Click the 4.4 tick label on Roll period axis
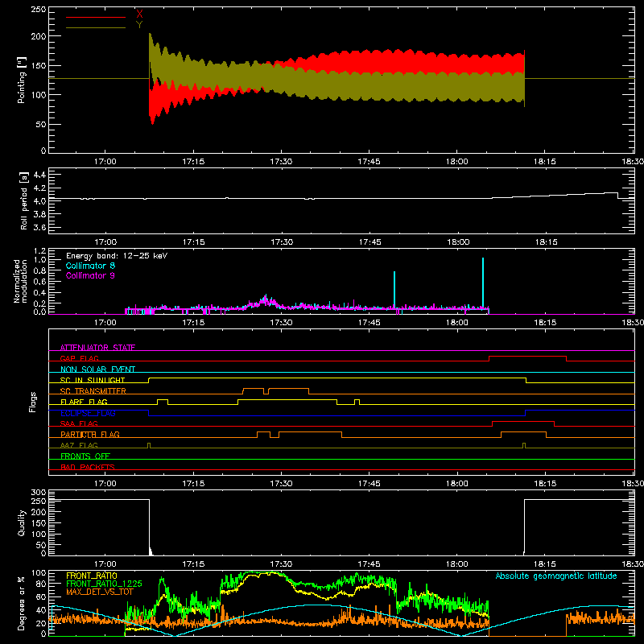The width and height of the screenshot is (644, 644). coord(39,175)
